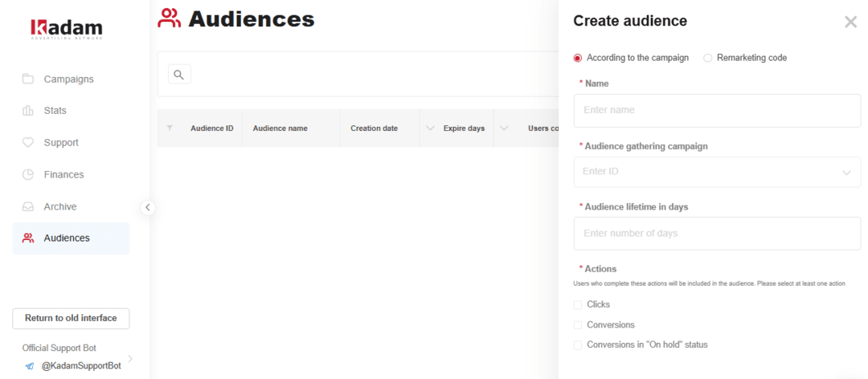868x379 pixels.
Task: Click the Kadam logo
Action: pos(67,29)
